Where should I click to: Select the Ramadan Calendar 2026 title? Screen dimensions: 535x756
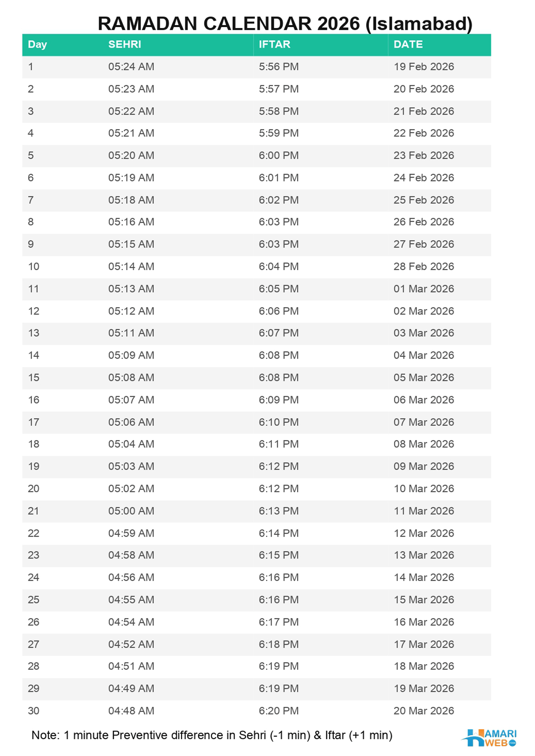(x=285, y=24)
